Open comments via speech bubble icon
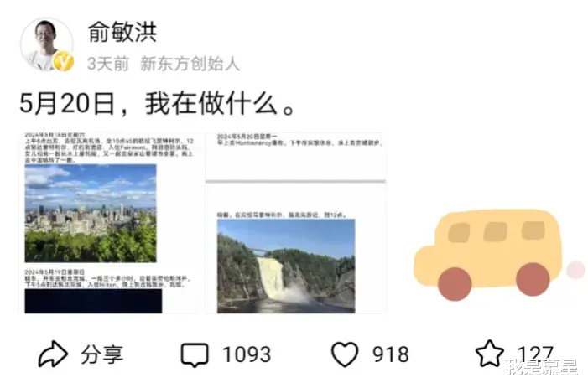 [195, 354]
